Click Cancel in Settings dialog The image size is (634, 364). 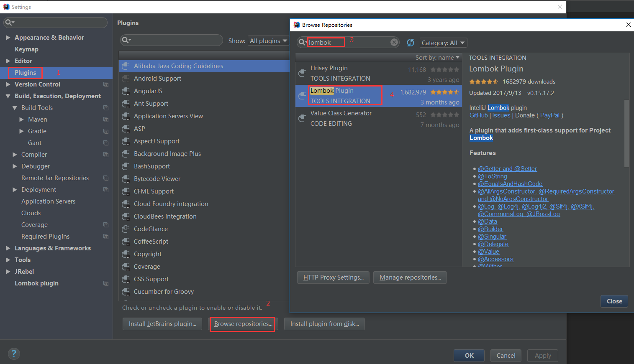pyautogui.click(x=506, y=356)
